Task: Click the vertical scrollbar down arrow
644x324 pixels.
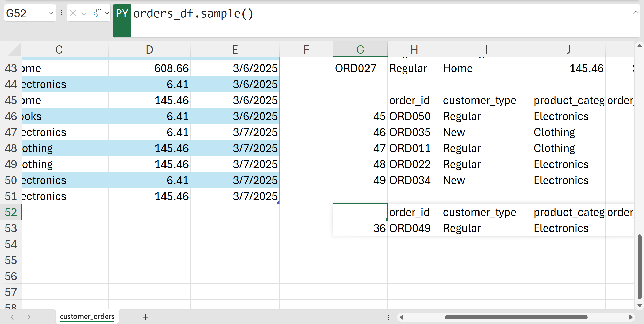Action: (639, 306)
